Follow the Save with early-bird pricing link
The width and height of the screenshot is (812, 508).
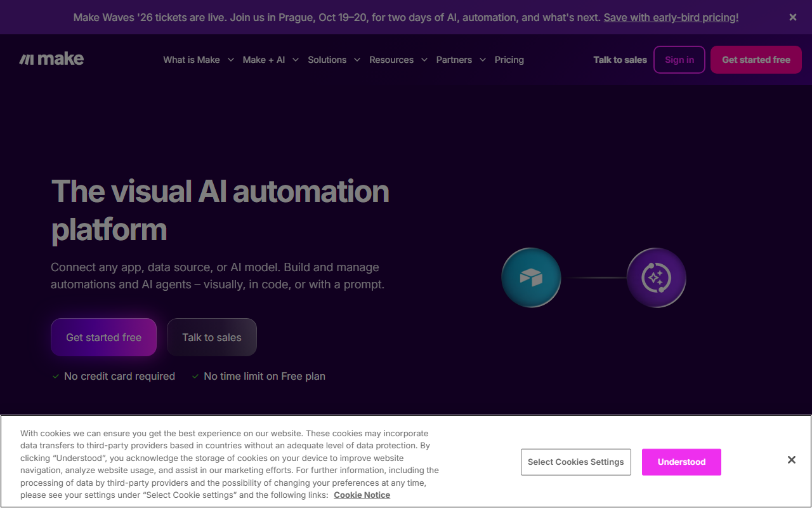671,17
